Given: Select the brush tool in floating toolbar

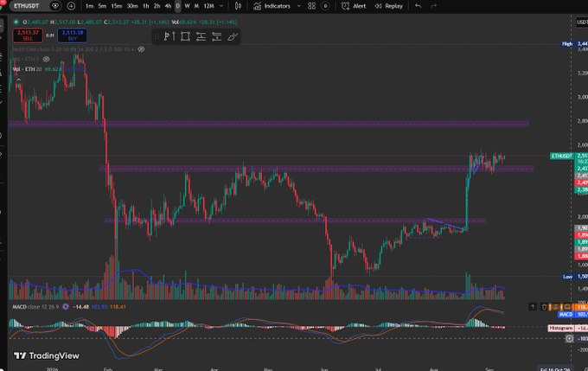Looking at the screenshot, I should (x=233, y=36).
